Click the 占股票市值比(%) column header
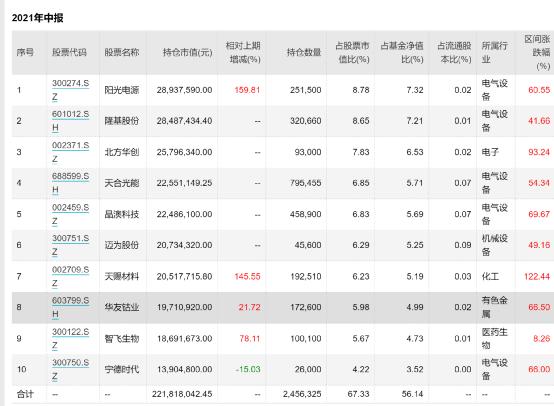This screenshot has height=406, width=554. click(352, 52)
